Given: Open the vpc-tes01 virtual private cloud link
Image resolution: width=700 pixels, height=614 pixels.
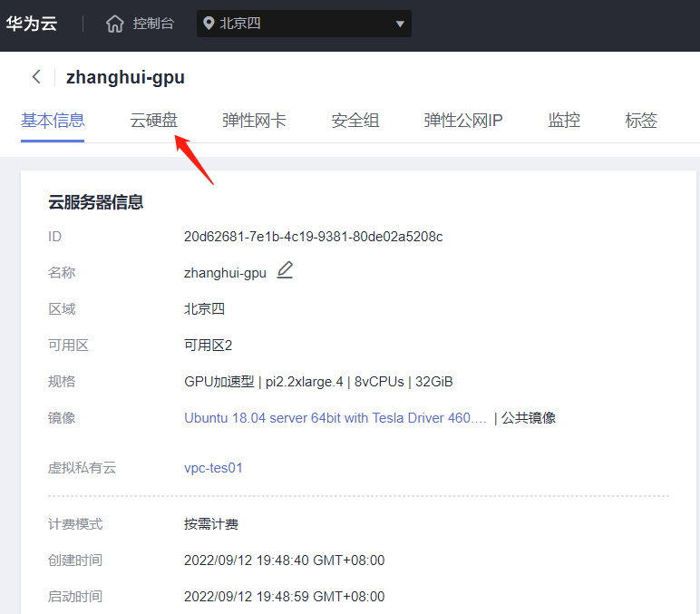Looking at the screenshot, I should (x=213, y=468).
